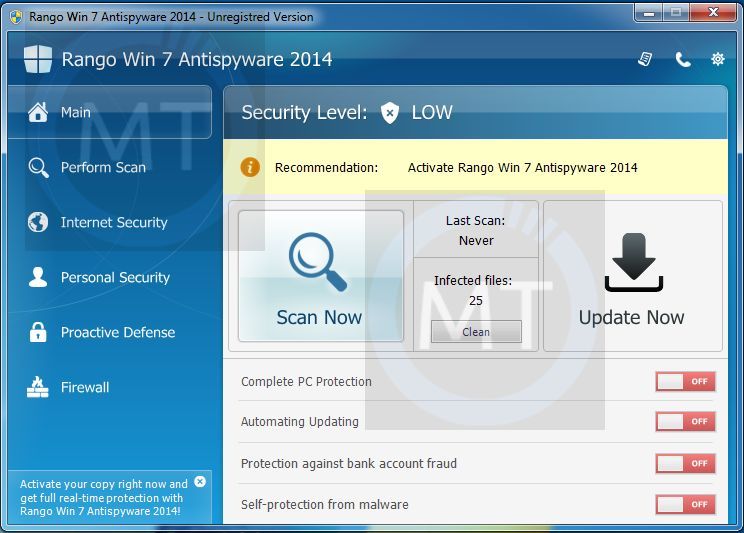Click the globe icon for Internet Security
The width and height of the screenshot is (744, 533).
point(38,222)
